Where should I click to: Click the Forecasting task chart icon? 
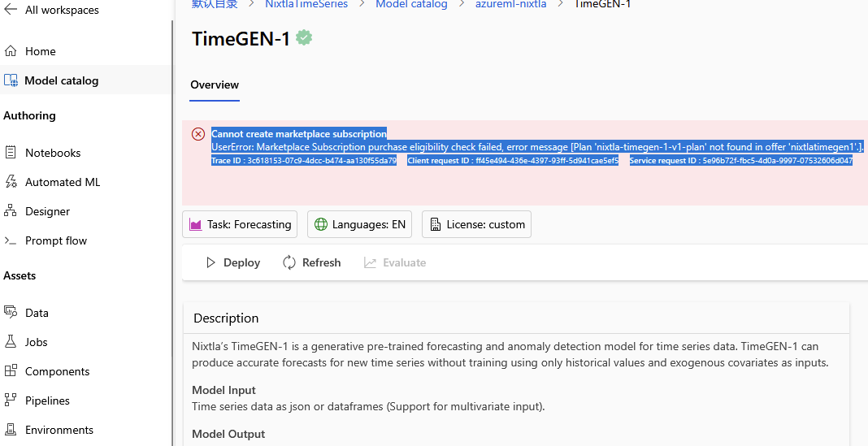pyautogui.click(x=195, y=224)
